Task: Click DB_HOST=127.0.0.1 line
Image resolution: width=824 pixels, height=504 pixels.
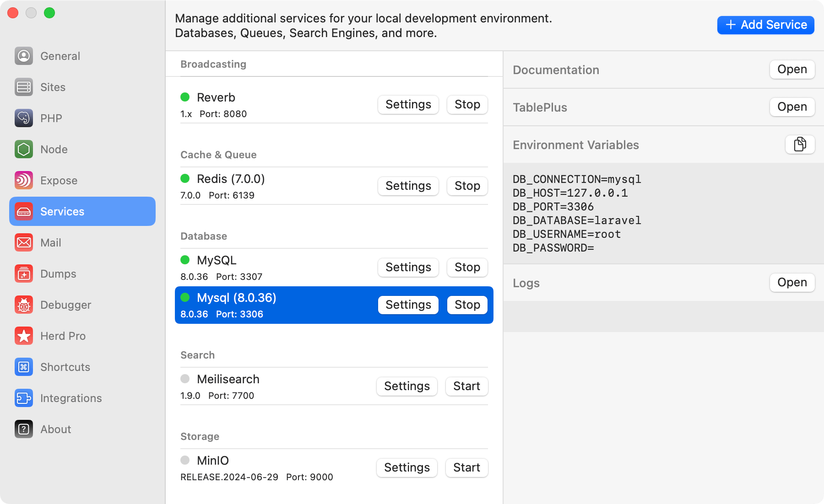Action: (x=570, y=193)
